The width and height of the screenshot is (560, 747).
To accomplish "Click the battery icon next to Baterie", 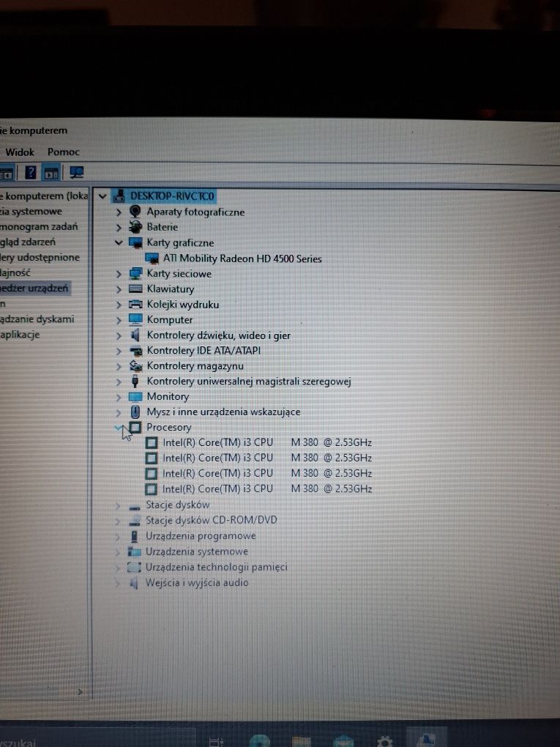I will pos(135,227).
